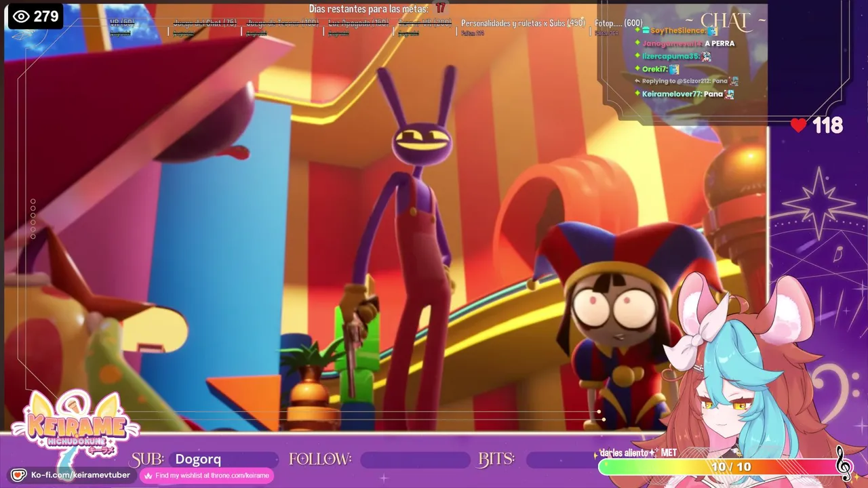The width and height of the screenshot is (868, 488).
Task: Click the 'A PERRA' chat message
Action: tap(719, 43)
